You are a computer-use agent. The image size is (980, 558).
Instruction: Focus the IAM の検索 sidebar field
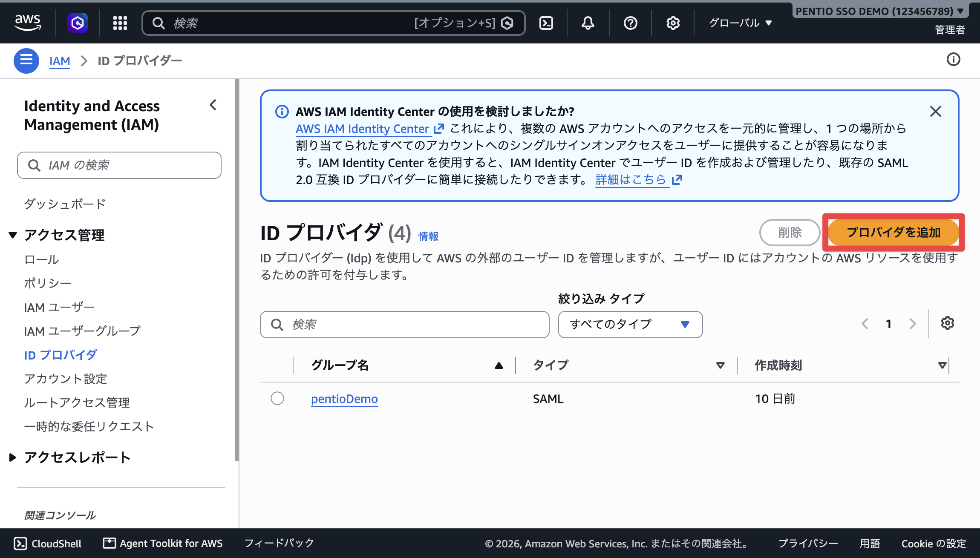[119, 165]
